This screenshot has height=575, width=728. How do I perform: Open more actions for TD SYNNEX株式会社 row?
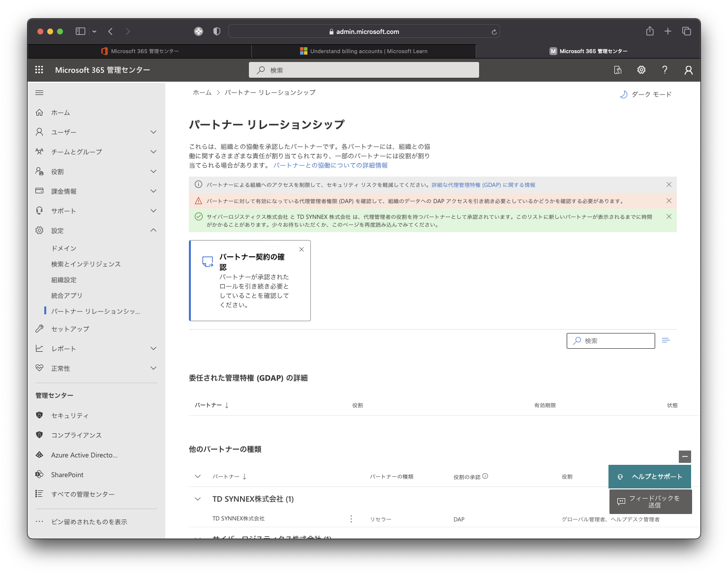click(351, 519)
